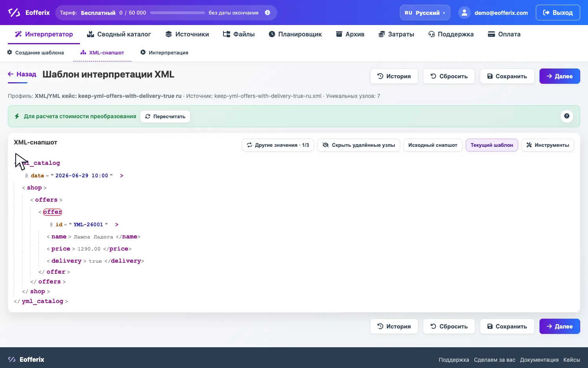
Task: Cycle Другие значения 1/3 button
Action: (x=278, y=145)
